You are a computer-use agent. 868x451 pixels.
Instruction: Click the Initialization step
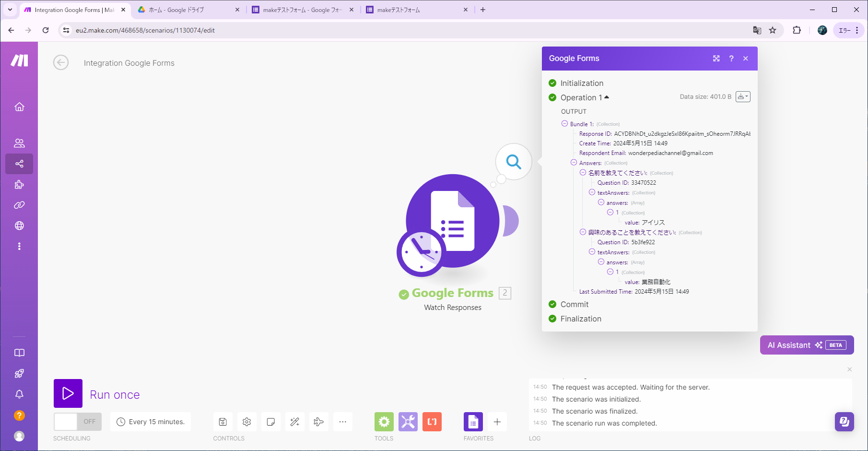click(582, 83)
